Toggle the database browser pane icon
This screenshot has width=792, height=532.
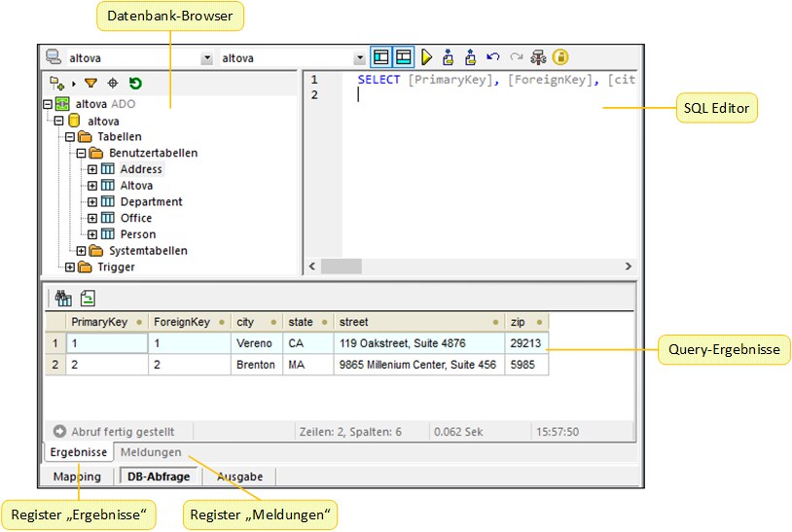click(381, 58)
